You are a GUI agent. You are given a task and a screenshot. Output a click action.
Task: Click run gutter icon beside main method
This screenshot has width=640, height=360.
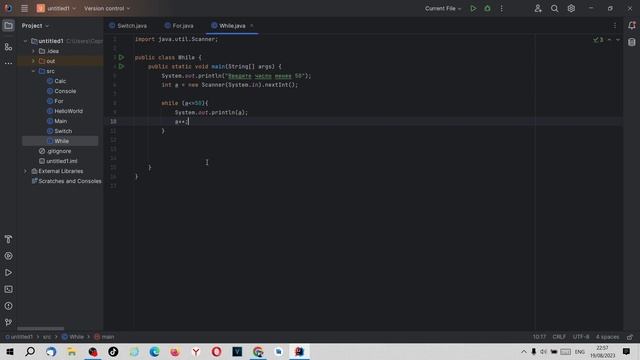point(121,66)
